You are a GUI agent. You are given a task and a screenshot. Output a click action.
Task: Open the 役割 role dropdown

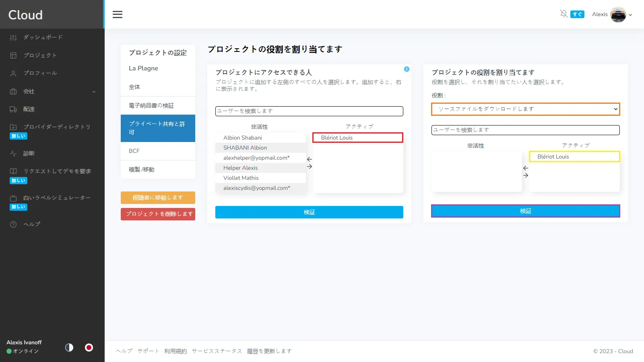(x=525, y=109)
